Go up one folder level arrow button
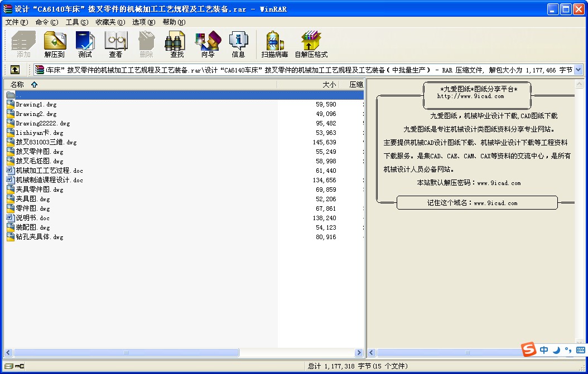Viewport: 588px width, 374px height. (x=15, y=70)
